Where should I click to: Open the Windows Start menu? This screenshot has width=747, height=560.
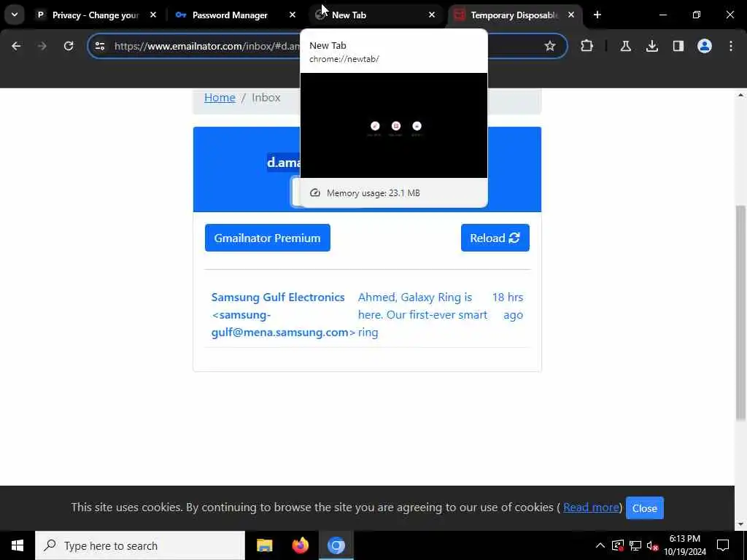[x=18, y=545]
